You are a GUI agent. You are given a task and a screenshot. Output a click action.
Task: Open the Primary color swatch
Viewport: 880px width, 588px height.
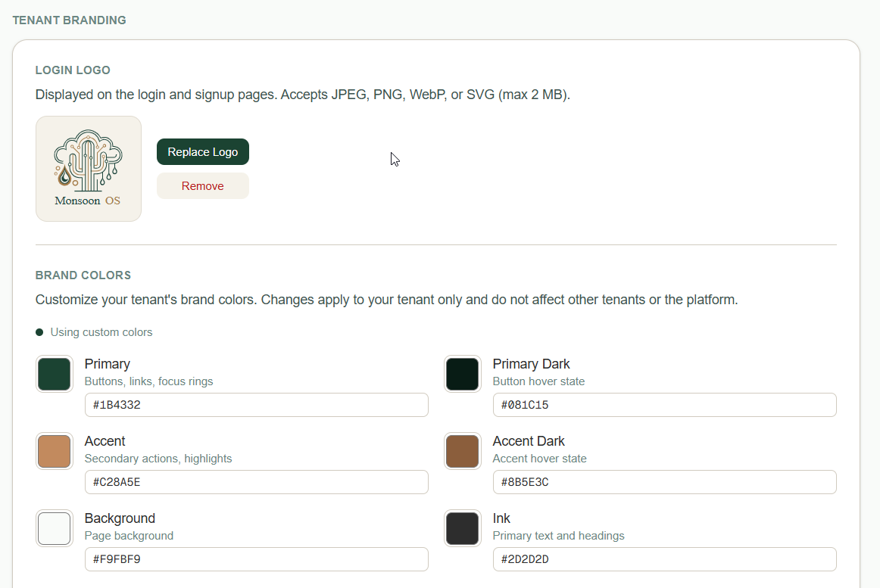(54, 373)
